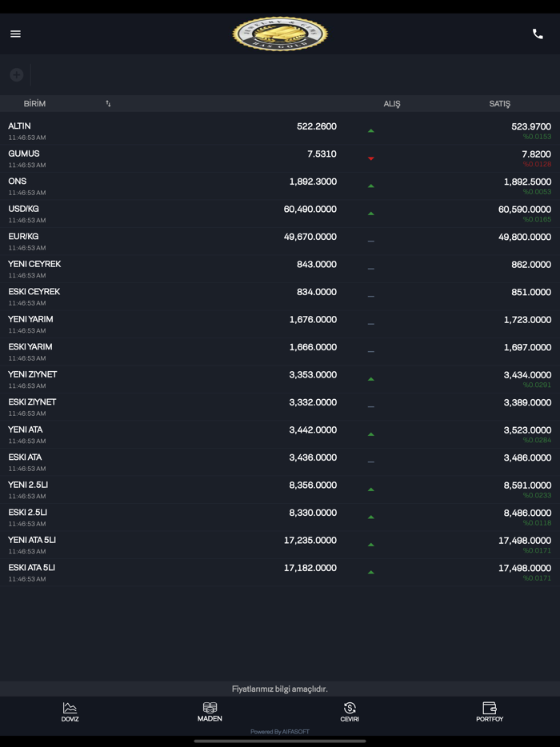This screenshot has width=560, height=747.
Task: Click ONS green up arrow
Action: pos(370,186)
